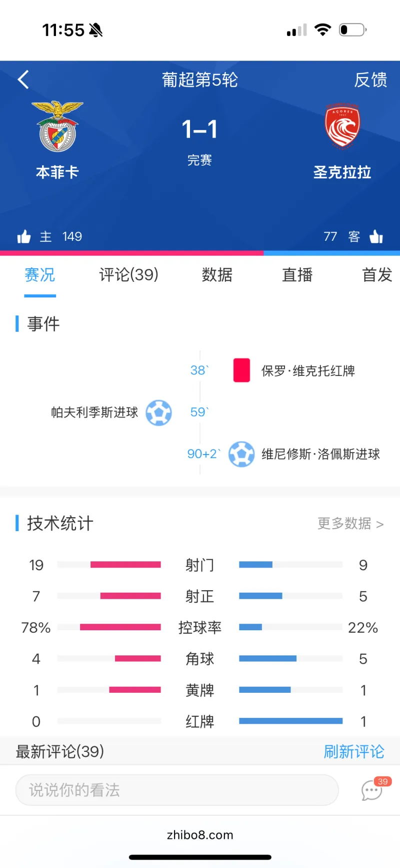Open the 数据 tab
This screenshot has height=868, width=400.
pyautogui.click(x=217, y=275)
